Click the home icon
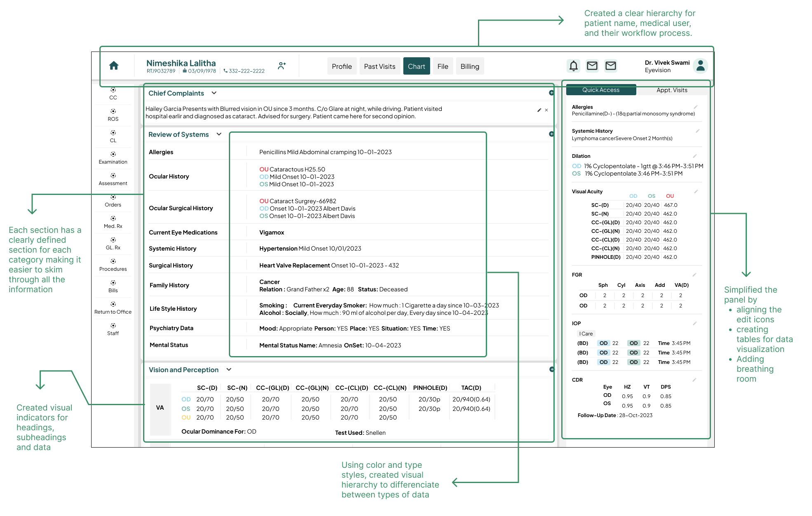812x516 pixels. [x=114, y=66]
